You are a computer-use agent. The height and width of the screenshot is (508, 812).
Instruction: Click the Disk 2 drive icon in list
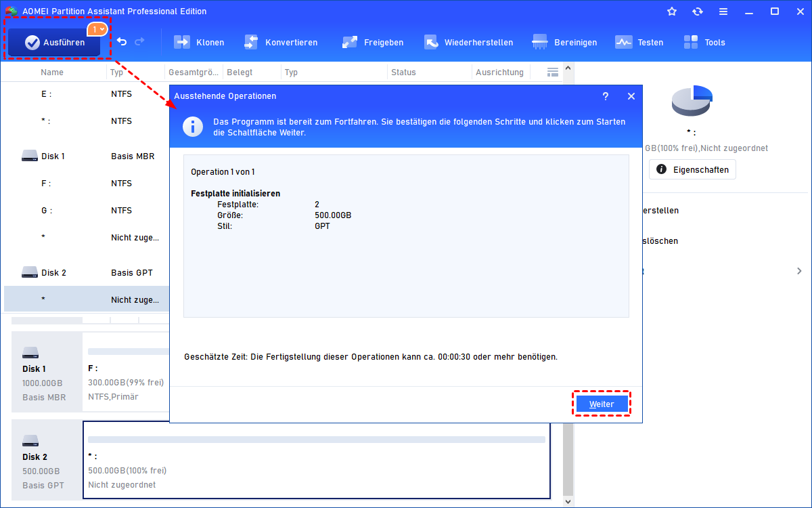coord(29,273)
